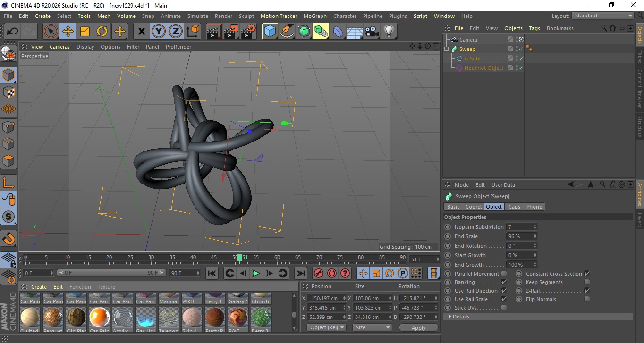Screen dimensions: 644x343
Task: Select the Rotate tool in top toolbar
Action: click(102, 32)
